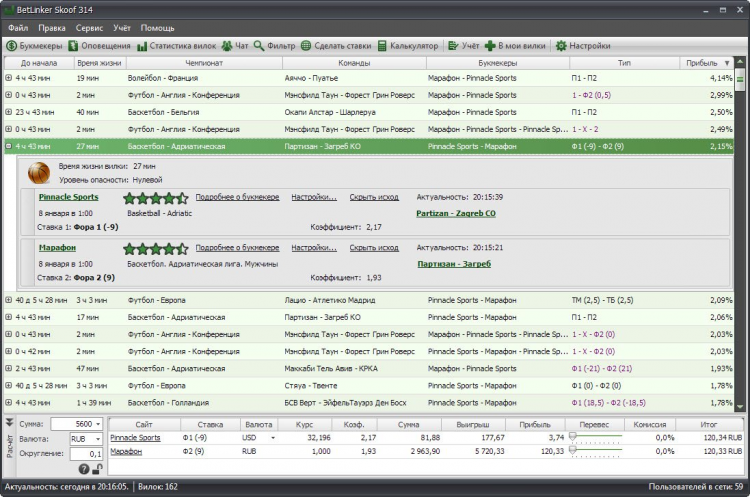Open the Файл menu
The height and width of the screenshot is (497, 750).
18,28
